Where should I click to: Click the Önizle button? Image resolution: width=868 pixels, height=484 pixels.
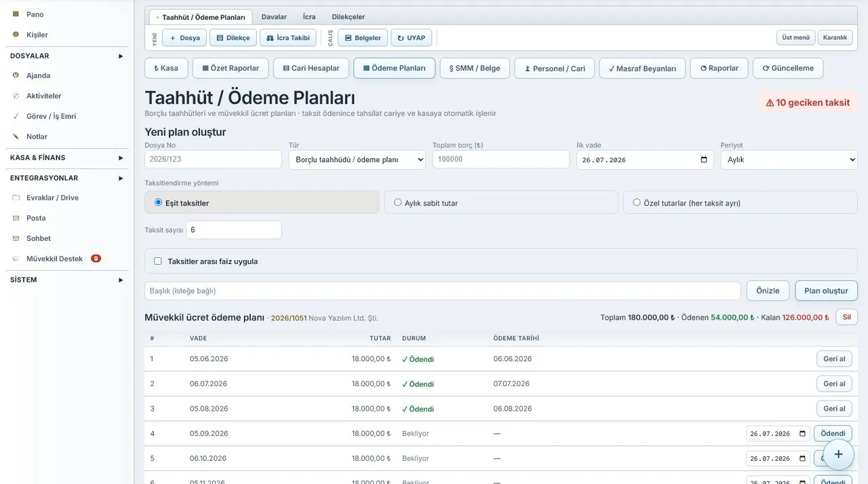(768, 291)
